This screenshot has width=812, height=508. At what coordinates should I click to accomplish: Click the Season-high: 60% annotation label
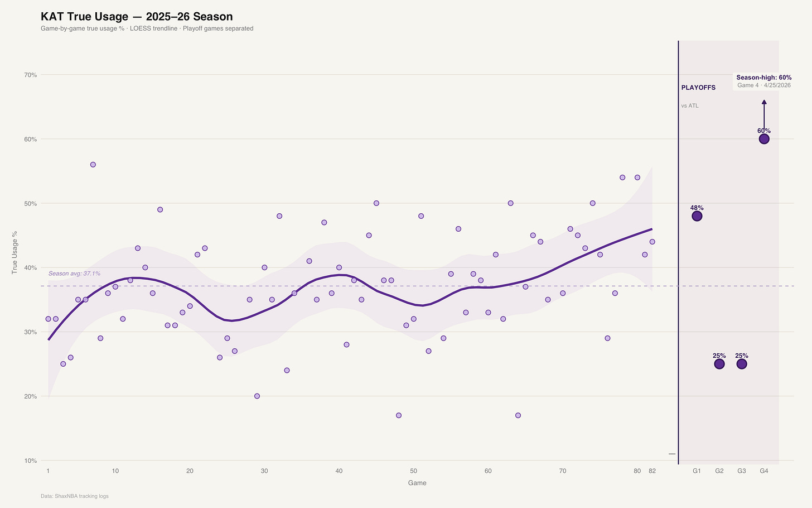point(763,78)
